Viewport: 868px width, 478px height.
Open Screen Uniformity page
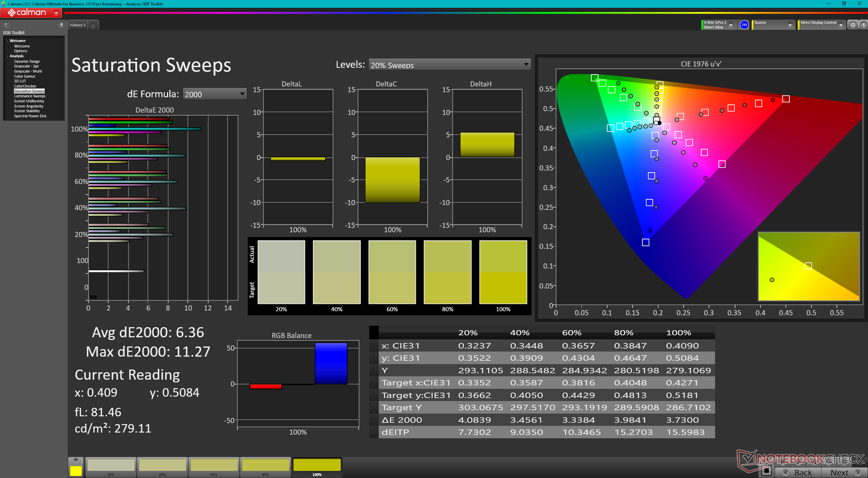tap(29, 101)
